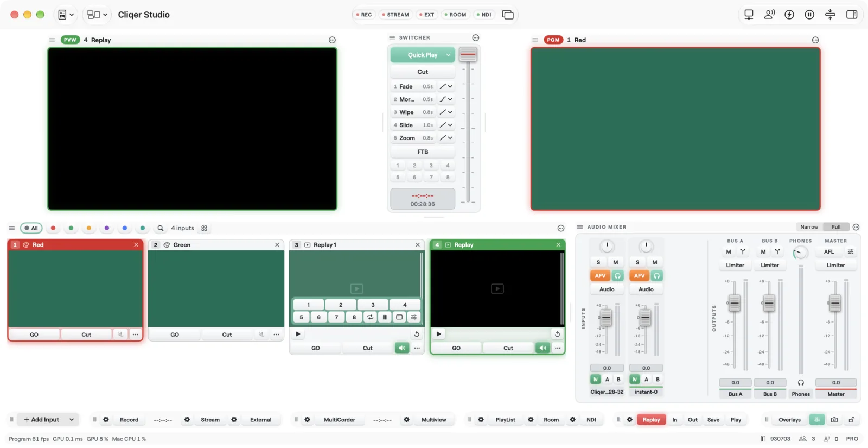Toggle speaker on Replay1 input

(402, 348)
